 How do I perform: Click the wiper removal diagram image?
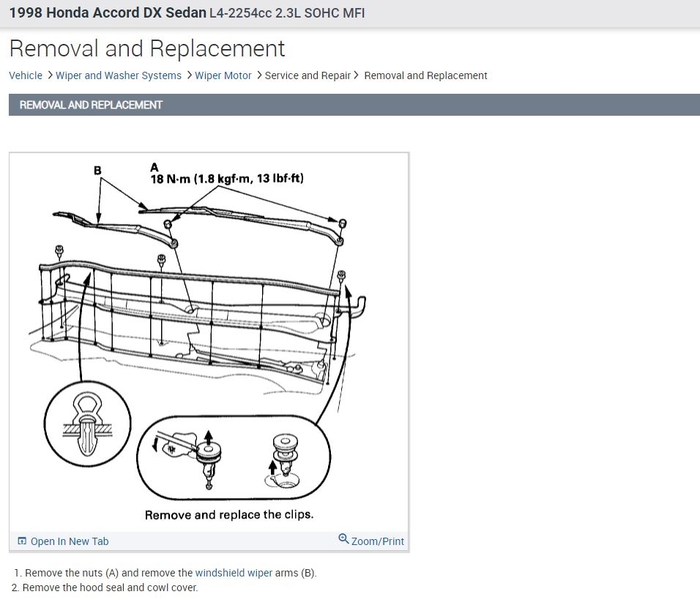click(x=209, y=342)
